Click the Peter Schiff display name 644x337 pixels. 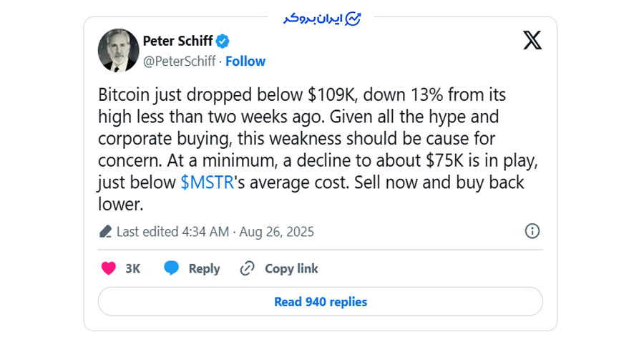point(177,41)
